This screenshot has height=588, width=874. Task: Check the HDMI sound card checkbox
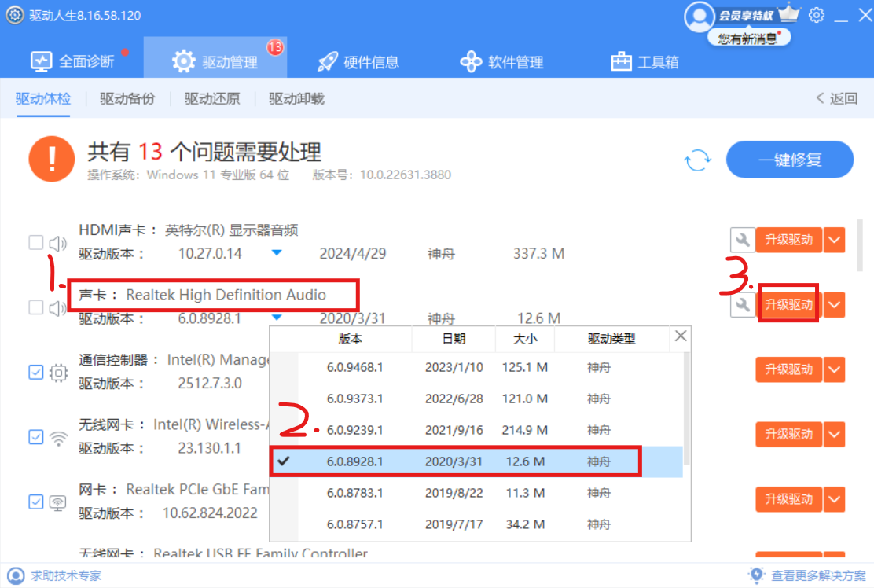35,242
